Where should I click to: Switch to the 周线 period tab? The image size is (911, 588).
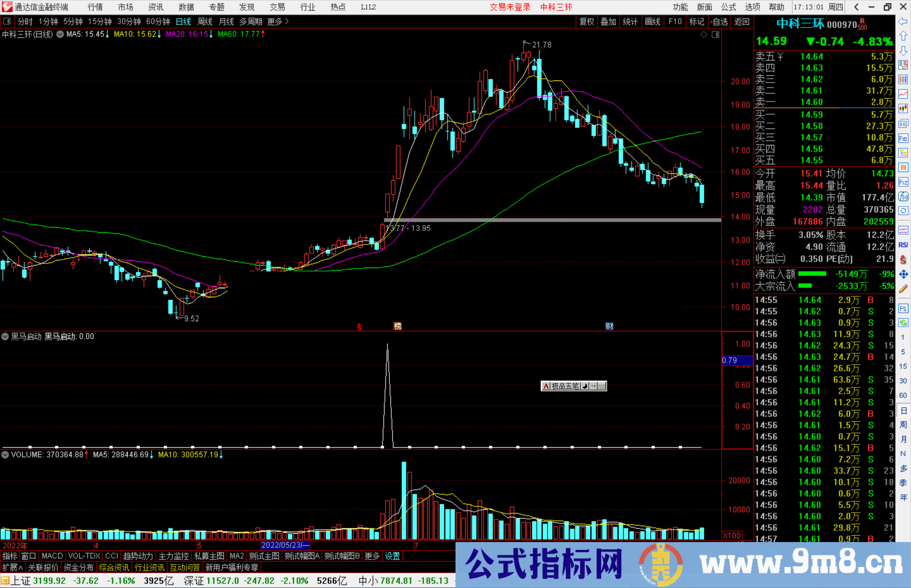(205, 21)
